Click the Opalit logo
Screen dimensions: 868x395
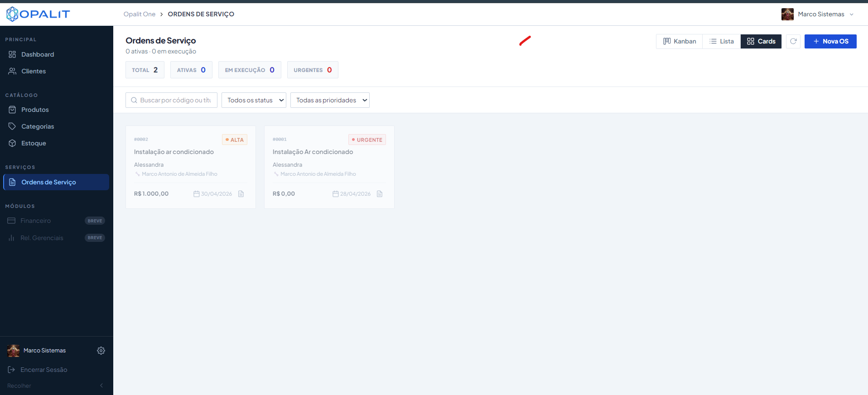(38, 14)
